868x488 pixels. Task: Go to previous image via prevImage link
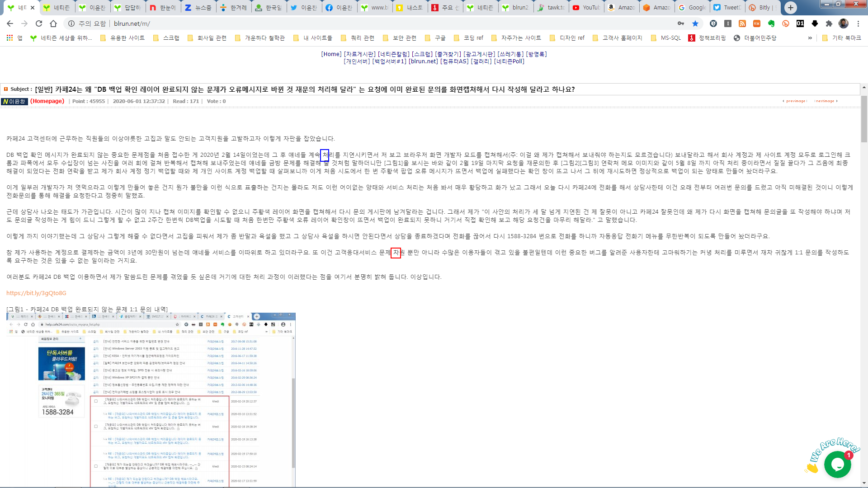[x=795, y=101]
